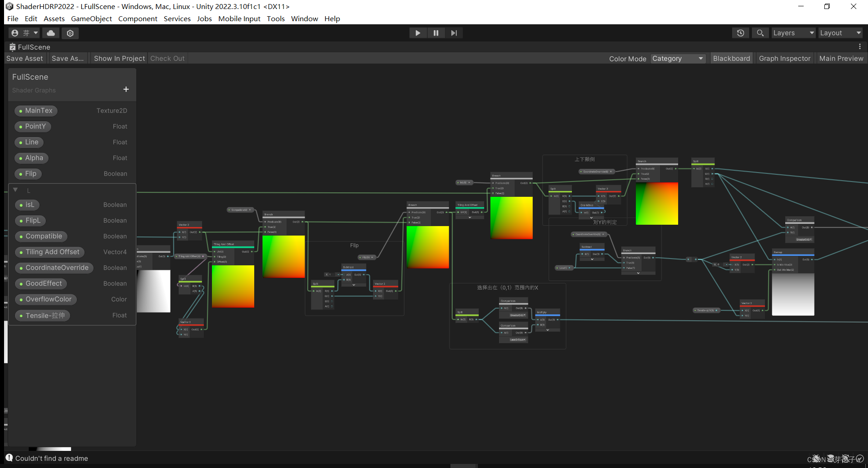Step one frame forward

[x=454, y=33]
